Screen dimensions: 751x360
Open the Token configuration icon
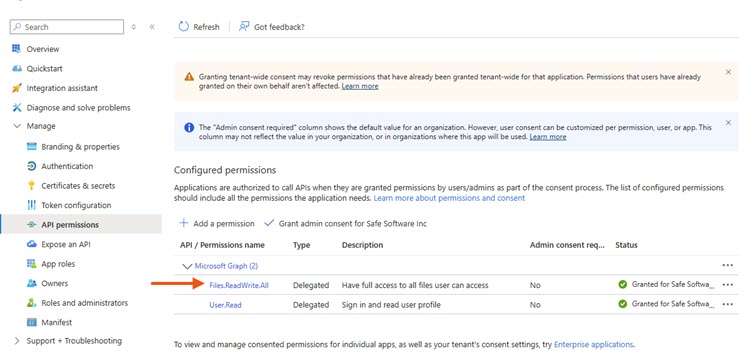pyautogui.click(x=32, y=205)
